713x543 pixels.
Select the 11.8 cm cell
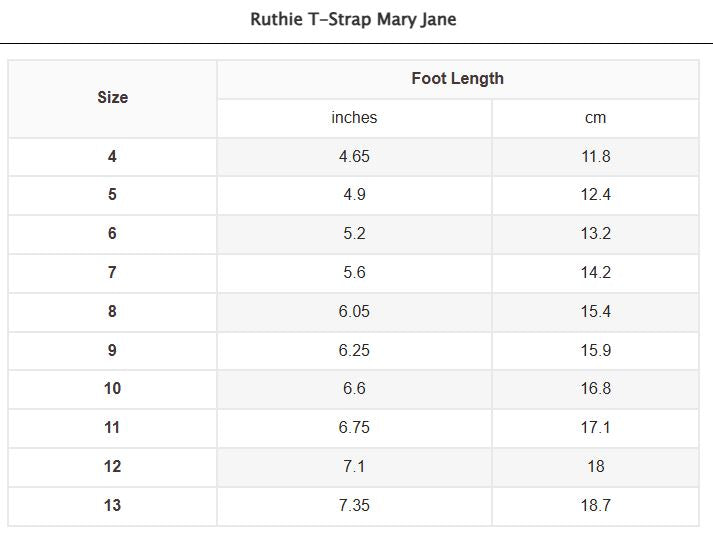(595, 157)
